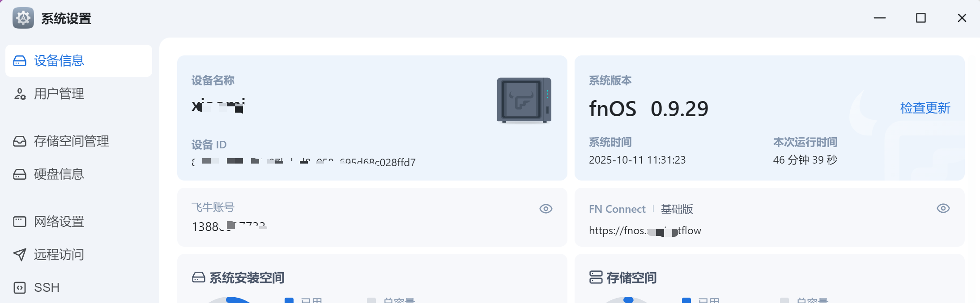Screen dimensions: 980x303
Task: Click the SSH terminal icon
Action: 20,288
